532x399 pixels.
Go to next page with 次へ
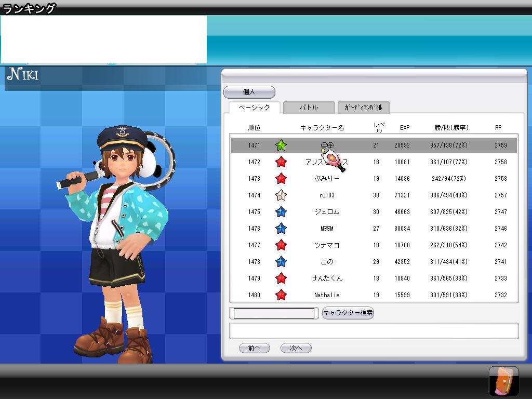pyautogui.click(x=296, y=348)
